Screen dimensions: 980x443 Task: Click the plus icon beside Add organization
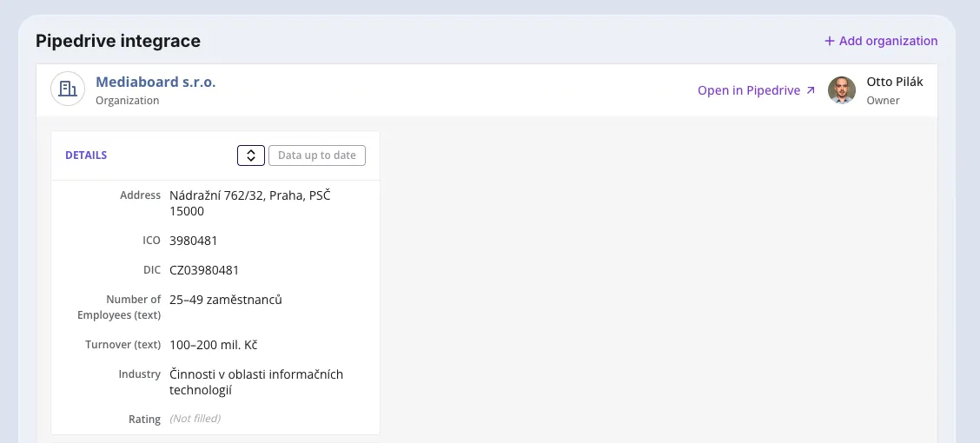pyautogui.click(x=830, y=41)
